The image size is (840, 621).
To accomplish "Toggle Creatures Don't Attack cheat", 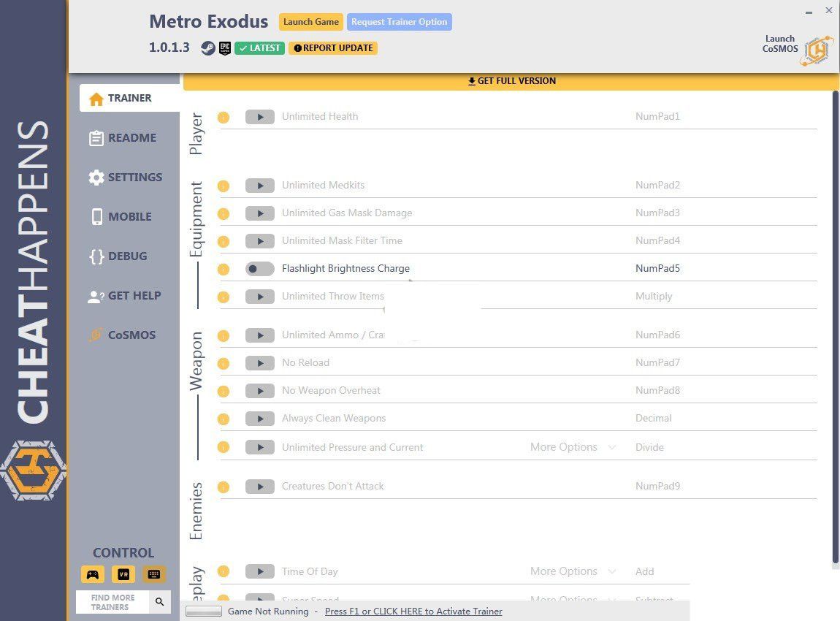I will (x=260, y=487).
